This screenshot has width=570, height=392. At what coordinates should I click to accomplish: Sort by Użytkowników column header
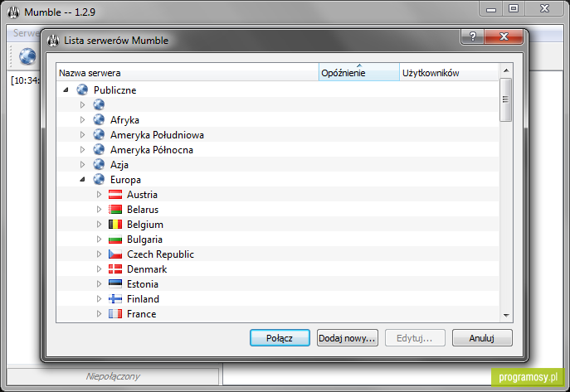click(449, 72)
